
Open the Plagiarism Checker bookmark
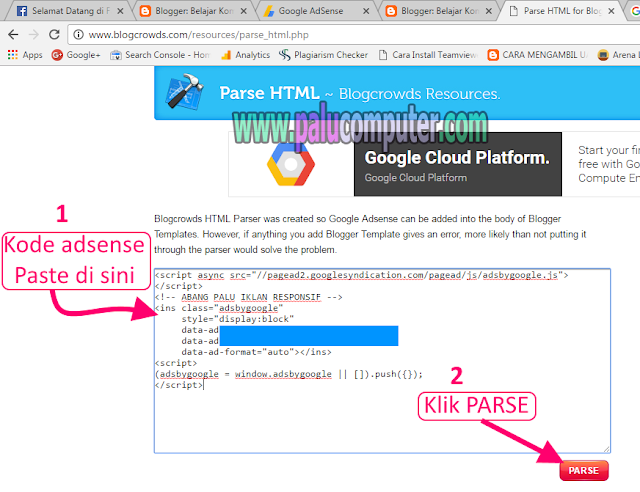point(323,55)
